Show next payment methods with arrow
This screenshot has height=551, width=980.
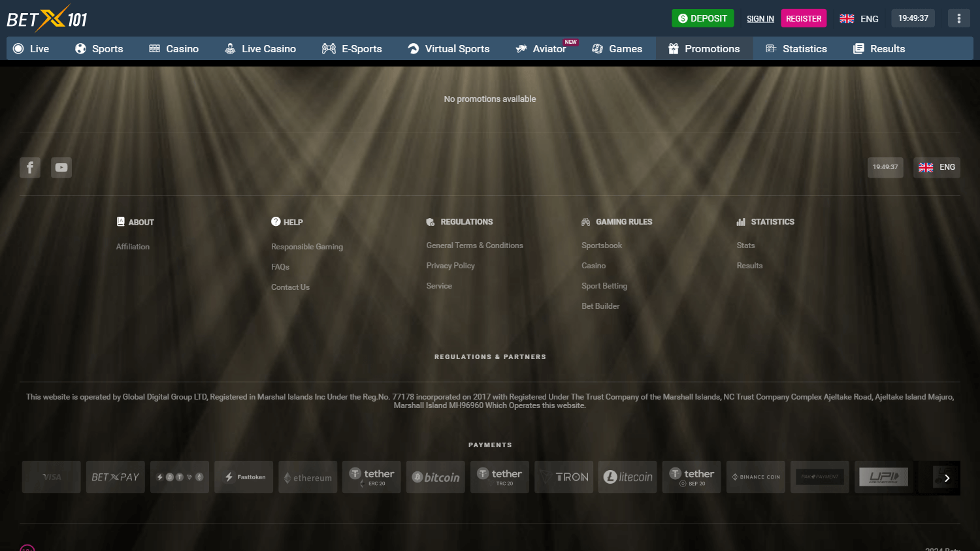coord(947,478)
